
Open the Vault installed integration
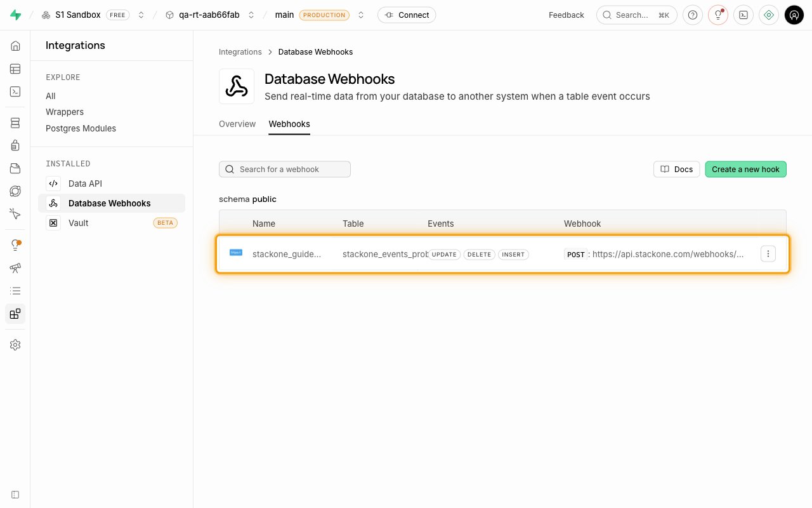(112, 223)
